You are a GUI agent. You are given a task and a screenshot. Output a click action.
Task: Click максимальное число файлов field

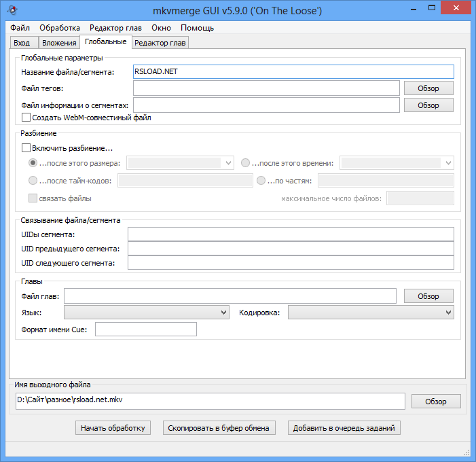point(420,198)
